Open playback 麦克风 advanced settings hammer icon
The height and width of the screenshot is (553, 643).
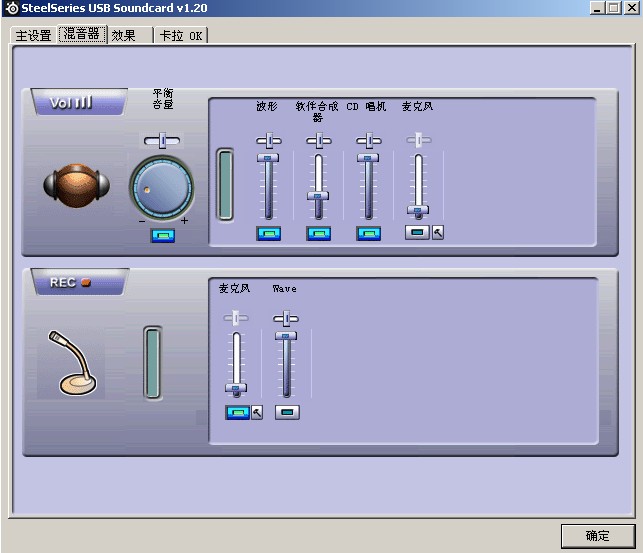tap(438, 232)
